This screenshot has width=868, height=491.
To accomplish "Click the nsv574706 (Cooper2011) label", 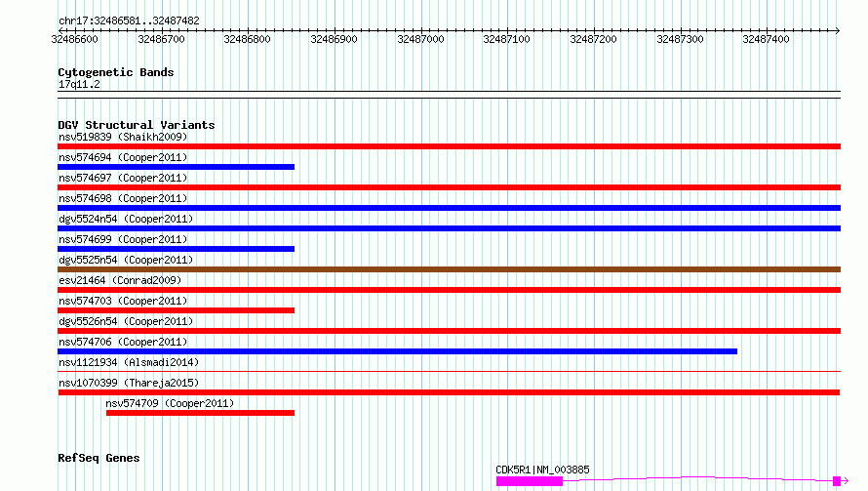I will (x=123, y=342).
